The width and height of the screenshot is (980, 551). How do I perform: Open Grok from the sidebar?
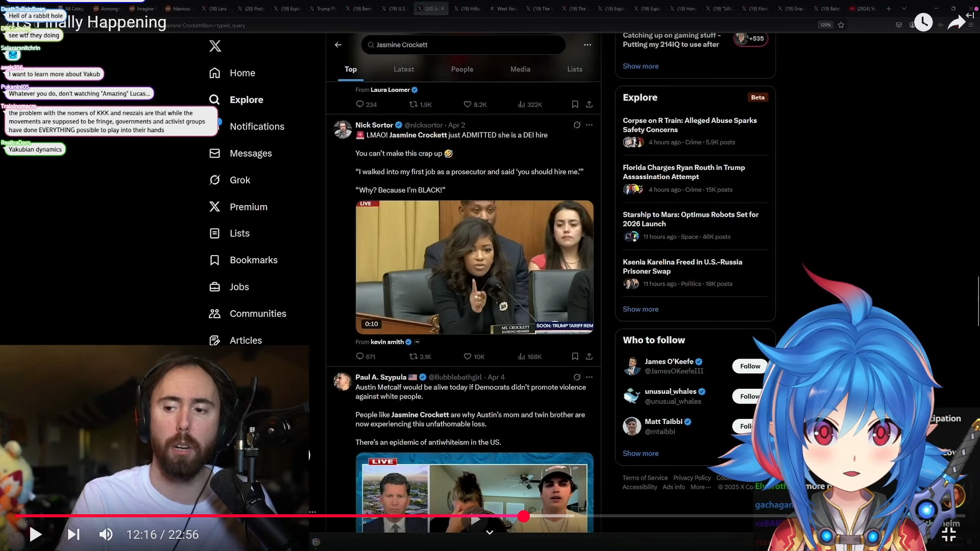[239, 180]
